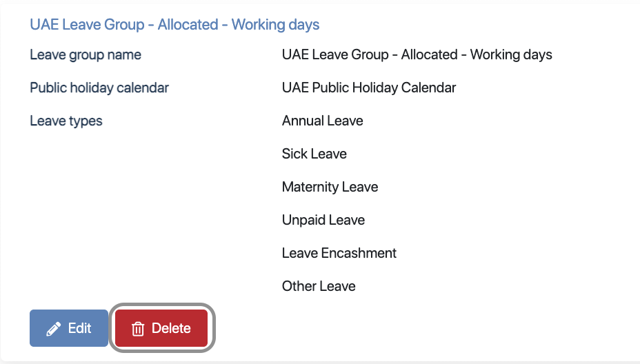
Task: Click the grey focus outline around Delete
Action: [161, 305]
